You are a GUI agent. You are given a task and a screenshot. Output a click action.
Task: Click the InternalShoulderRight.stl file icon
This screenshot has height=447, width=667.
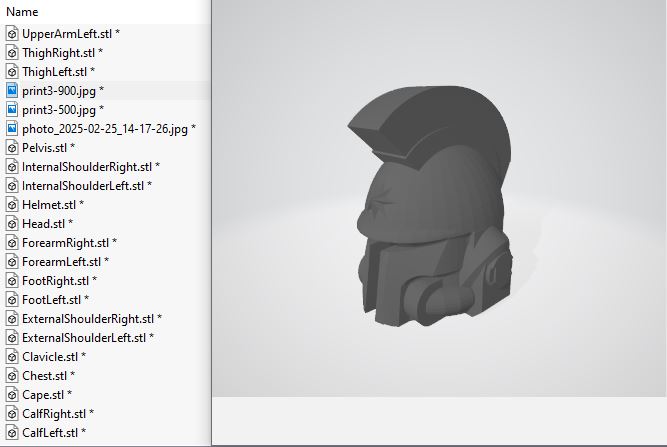pos(12,167)
